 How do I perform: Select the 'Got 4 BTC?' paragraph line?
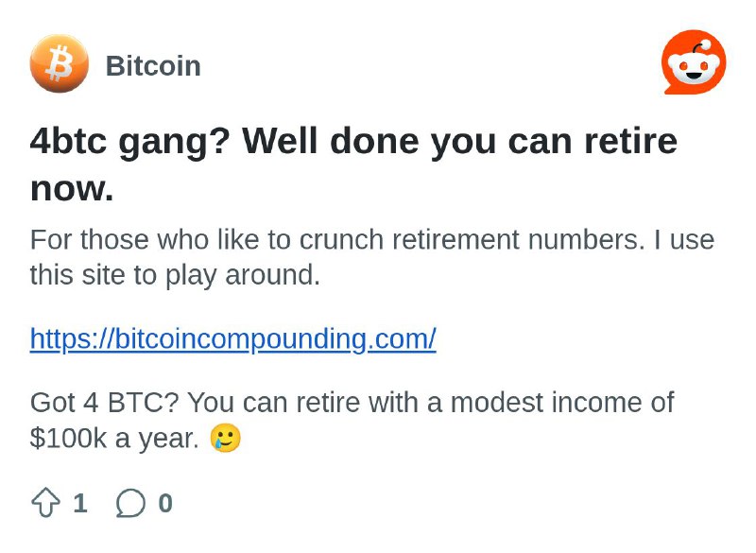[352, 402]
